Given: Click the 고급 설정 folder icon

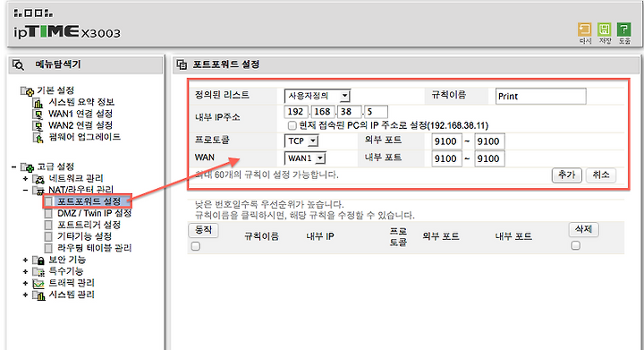Looking at the screenshot, I should tap(27, 167).
